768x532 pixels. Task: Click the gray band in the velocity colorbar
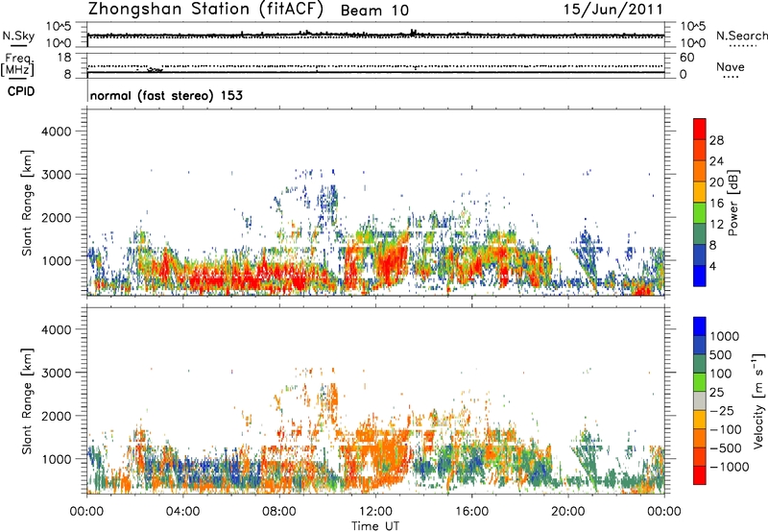pyautogui.click(x=700, y=400)
